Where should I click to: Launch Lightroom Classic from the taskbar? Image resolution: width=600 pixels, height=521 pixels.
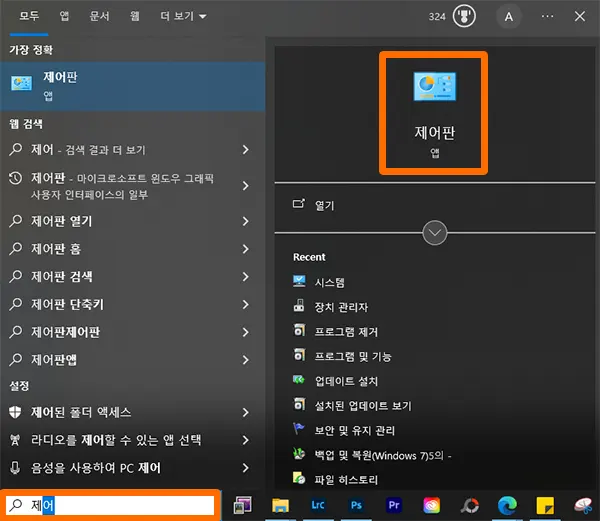[x=318, y=505]
